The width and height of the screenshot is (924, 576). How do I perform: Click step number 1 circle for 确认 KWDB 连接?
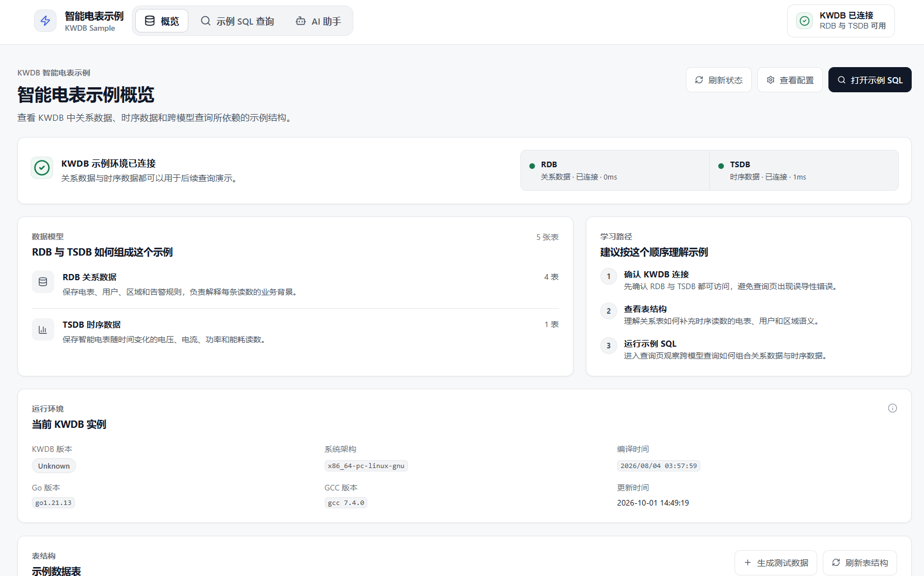click(x=609, y=276)
